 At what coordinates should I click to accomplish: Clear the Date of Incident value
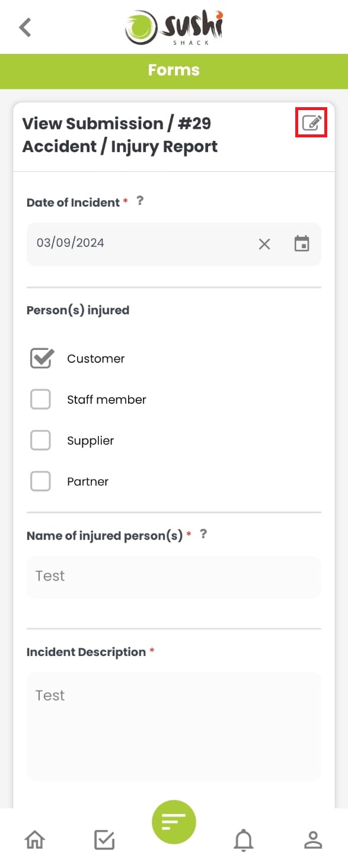pyautogui.click(x=264, y=244)
